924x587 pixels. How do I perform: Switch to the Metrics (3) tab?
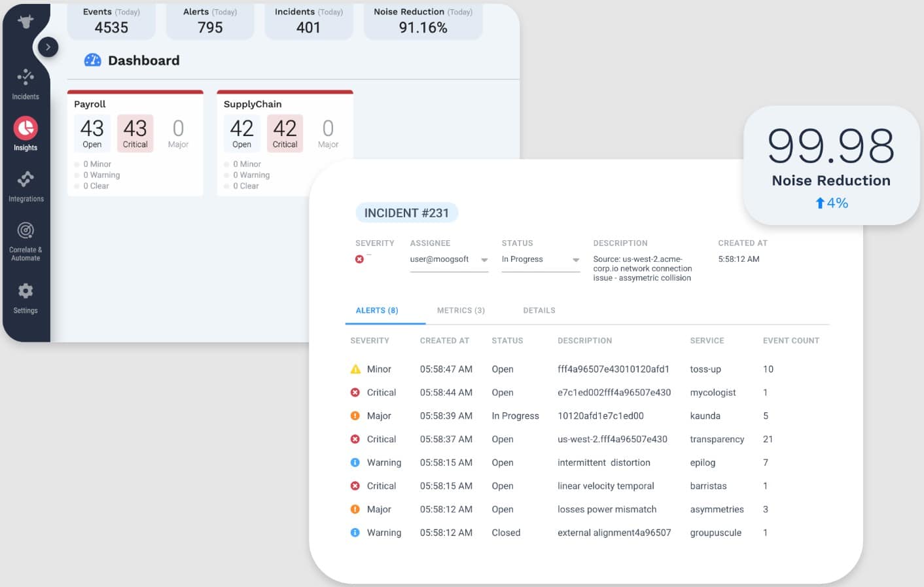click(x=461, y=310)
